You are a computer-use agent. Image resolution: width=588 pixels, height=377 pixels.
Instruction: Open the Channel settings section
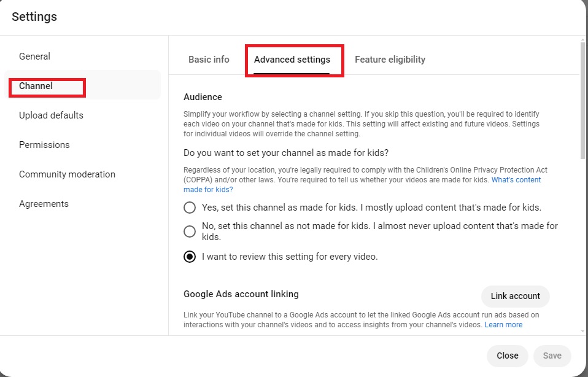pos(36,86)
